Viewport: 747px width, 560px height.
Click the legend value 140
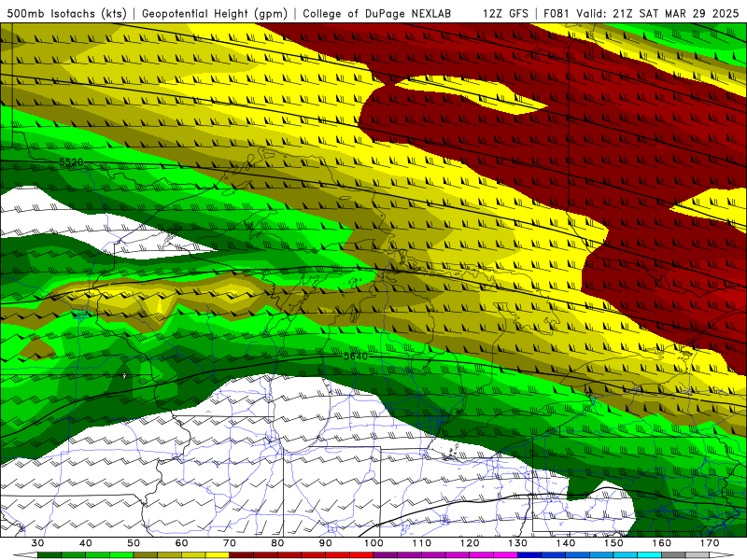point(566,543)
